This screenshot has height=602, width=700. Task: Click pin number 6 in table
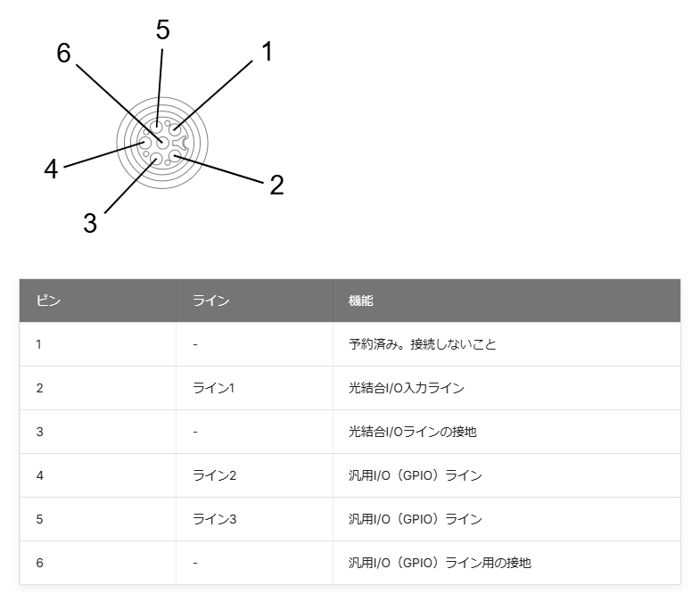tap(40, 563)
